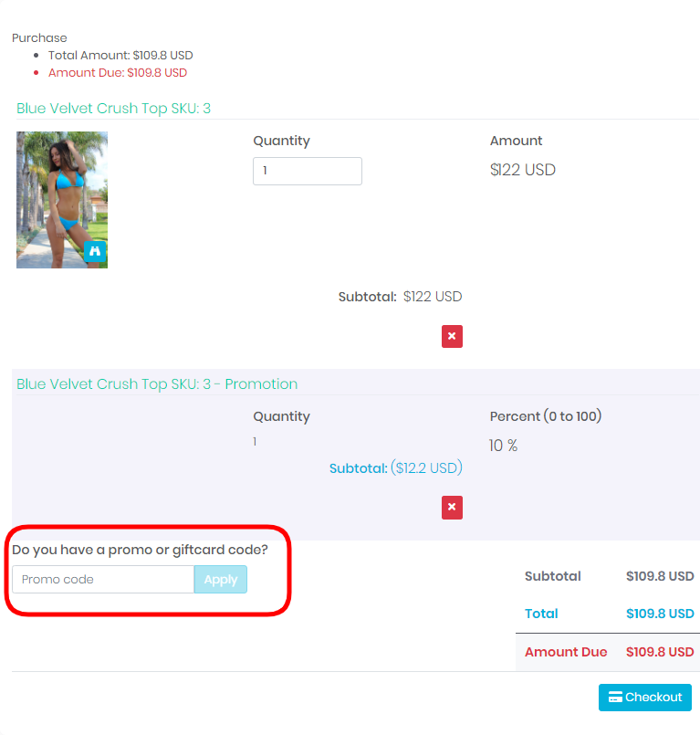Click into the product Quantity field
This screenshot has height=735, width=700.
pyautogui.click(x=308, y=171)
